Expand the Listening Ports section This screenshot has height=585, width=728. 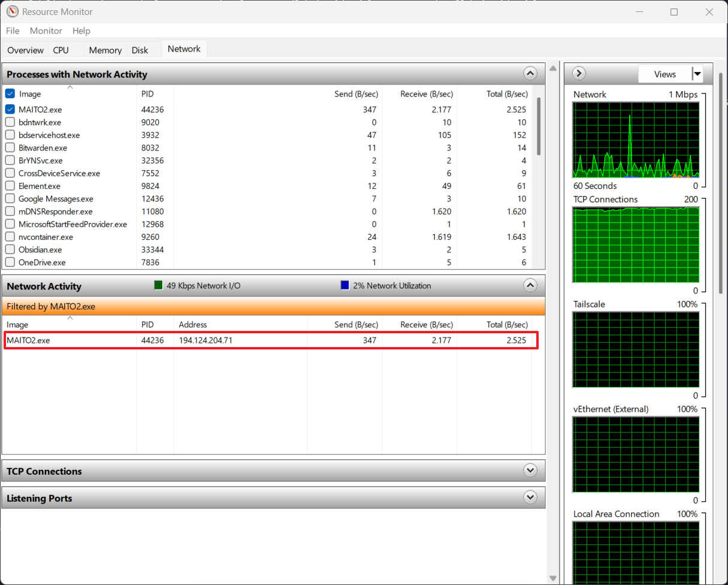tap(530, 497)
